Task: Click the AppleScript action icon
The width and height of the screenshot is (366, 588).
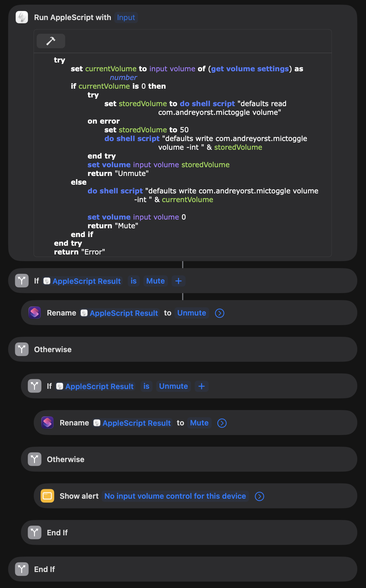Action: [22, 17]
